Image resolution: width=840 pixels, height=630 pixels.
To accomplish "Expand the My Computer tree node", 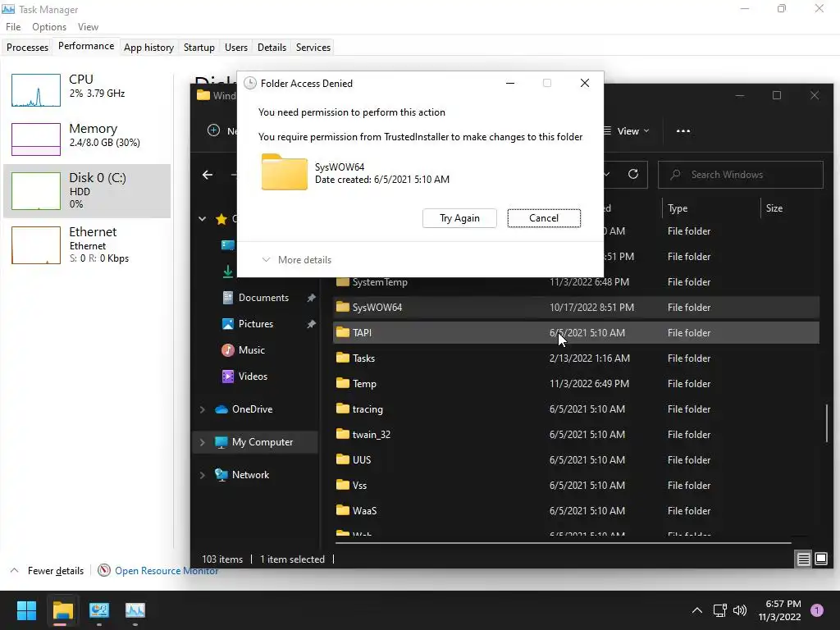I will coord(202,442).
